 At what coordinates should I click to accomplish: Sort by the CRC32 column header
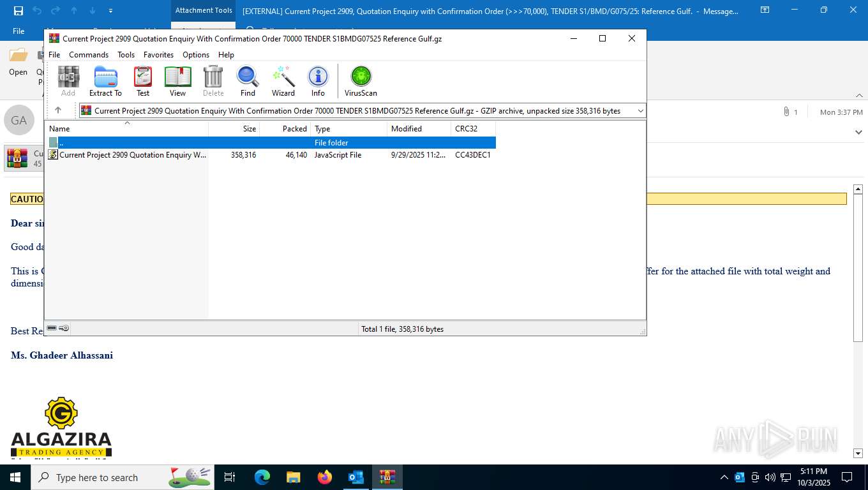point(474,129)
